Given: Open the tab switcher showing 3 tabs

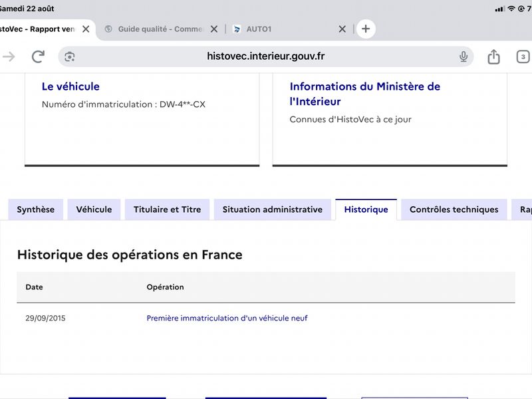Looking at the screenshot, I should point(523,57).
